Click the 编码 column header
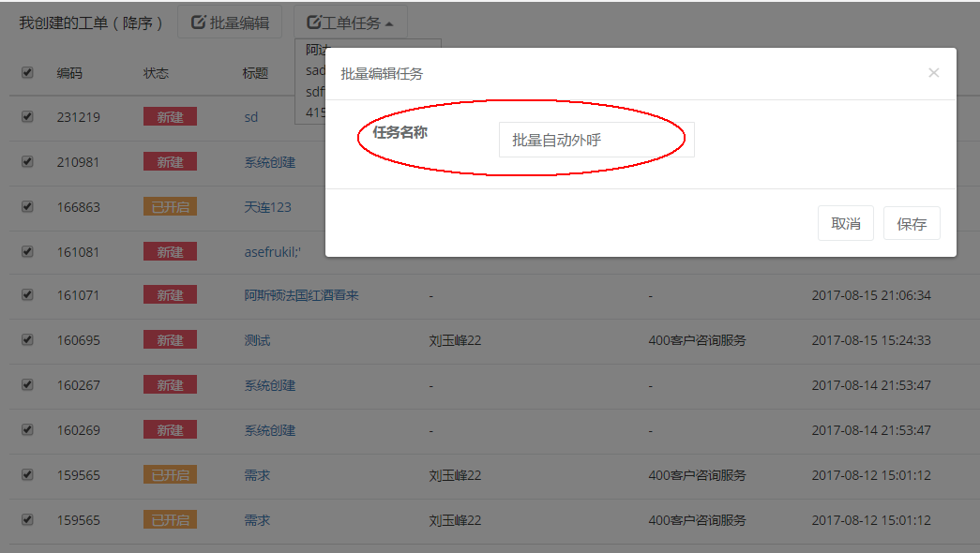 69,73
